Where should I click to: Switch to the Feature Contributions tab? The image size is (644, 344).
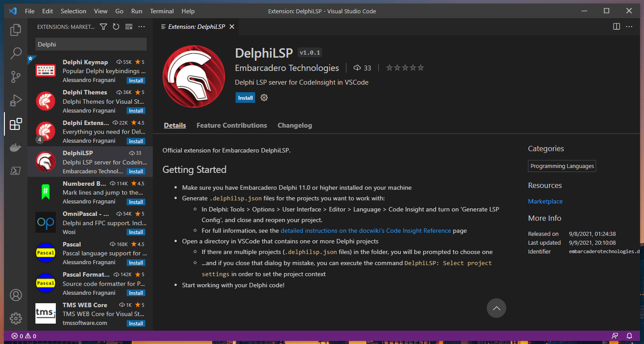[x=232, y=125]
